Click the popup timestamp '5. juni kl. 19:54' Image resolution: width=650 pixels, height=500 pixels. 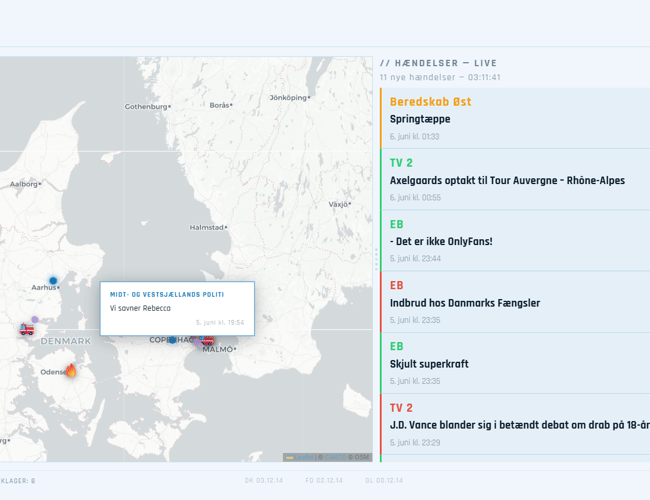coord(220,322)
